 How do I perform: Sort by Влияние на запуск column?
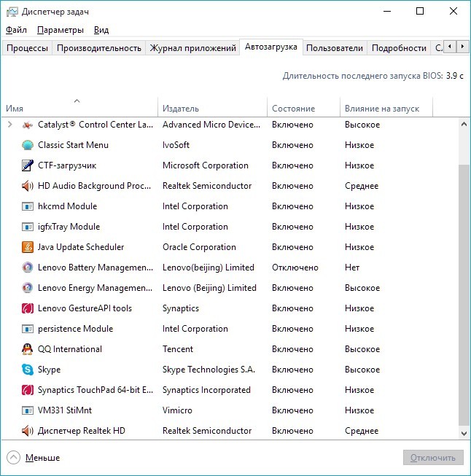click(382, 109)
